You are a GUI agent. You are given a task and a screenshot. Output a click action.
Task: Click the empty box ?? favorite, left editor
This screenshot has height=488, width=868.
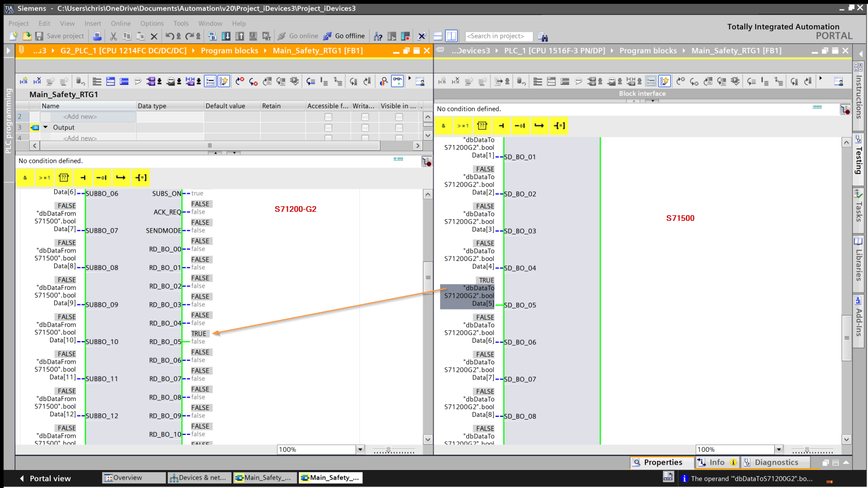pyautogui.click(x=64, y=177)
